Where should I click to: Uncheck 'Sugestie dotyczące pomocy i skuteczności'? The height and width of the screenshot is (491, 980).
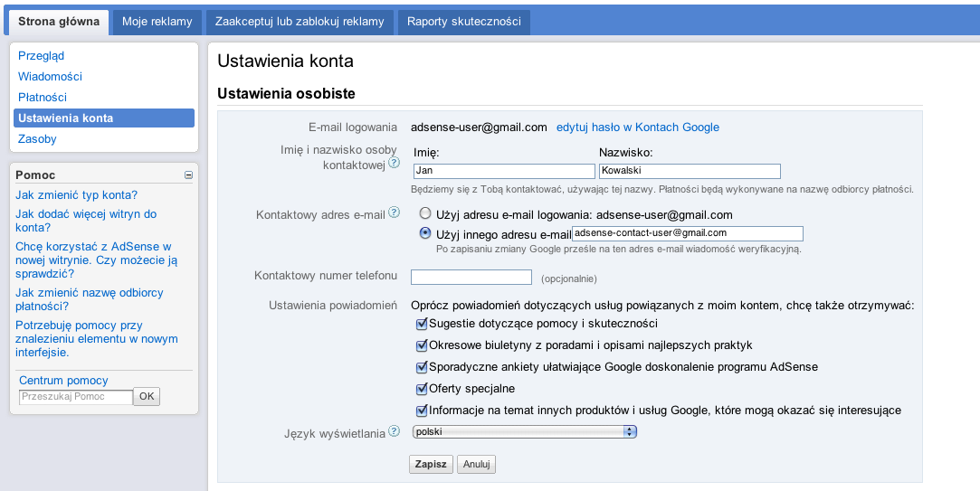(422, 324)
